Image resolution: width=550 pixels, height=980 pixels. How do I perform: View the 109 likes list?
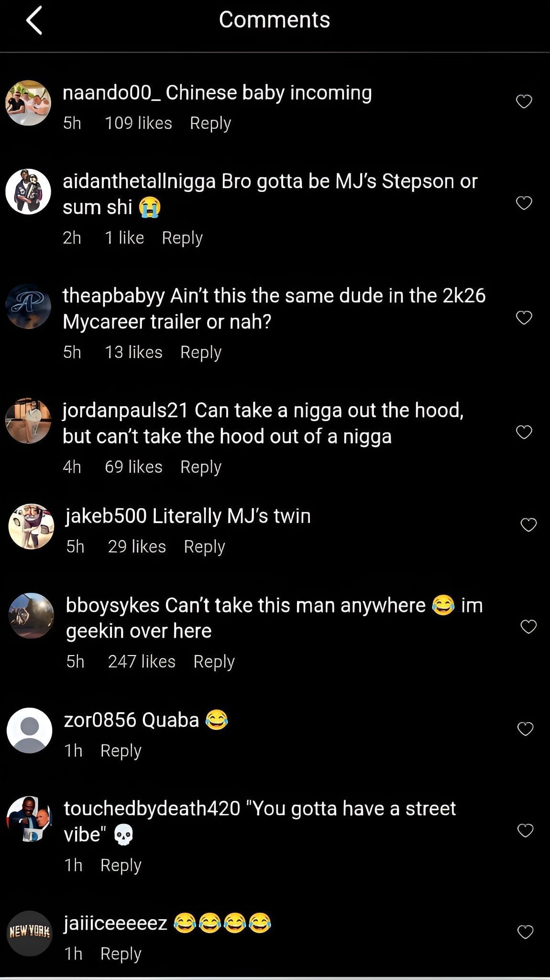click(x=138, y=123)
